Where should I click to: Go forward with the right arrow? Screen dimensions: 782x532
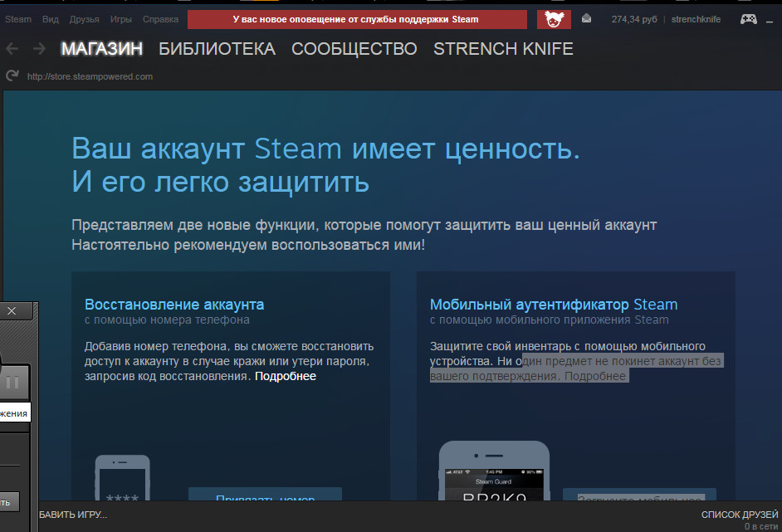click(39, 49)
